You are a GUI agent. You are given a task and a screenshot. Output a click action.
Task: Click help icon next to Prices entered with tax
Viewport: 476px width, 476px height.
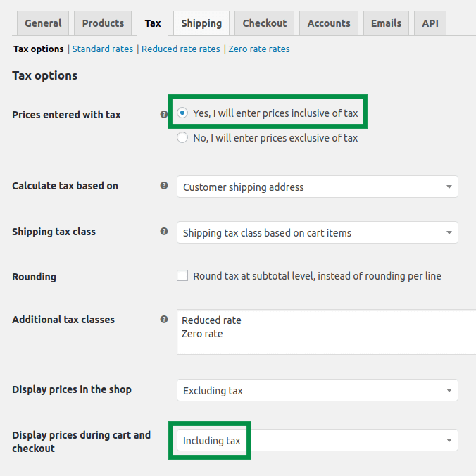(163, 114)
